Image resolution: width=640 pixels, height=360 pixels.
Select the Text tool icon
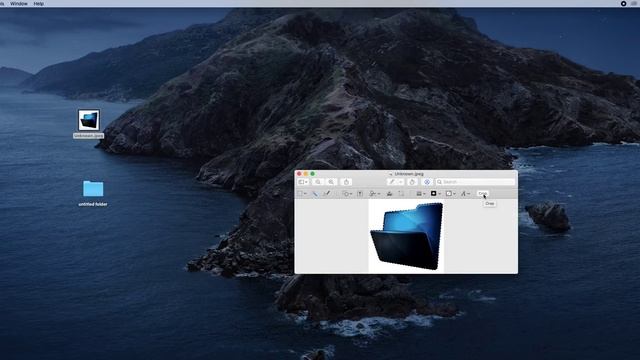[x=360, y=193]
